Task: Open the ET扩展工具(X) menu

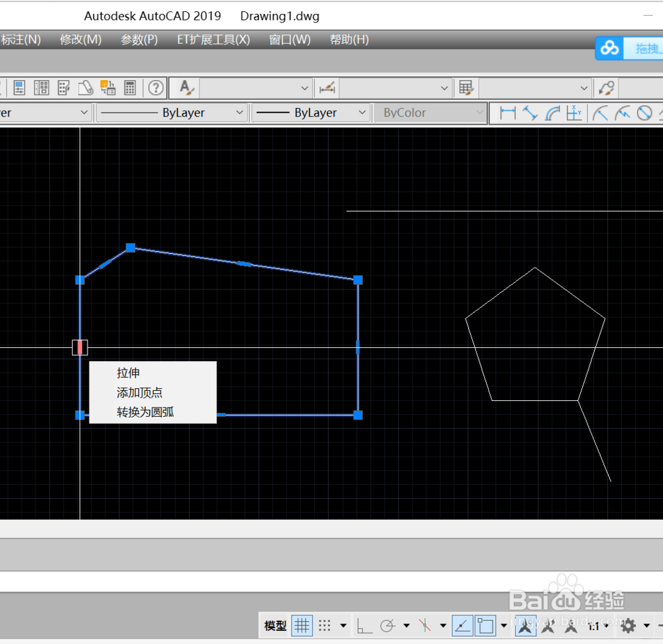Action: tap(213, 40)
